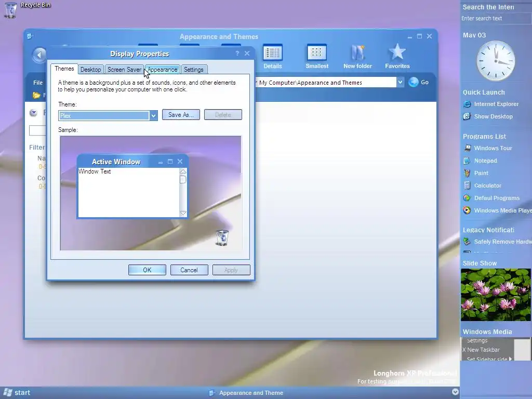The width and height of the screenshot is (532, 399).
Task: Click the Appearance and Themes window title icon
Action: point(30,36)
